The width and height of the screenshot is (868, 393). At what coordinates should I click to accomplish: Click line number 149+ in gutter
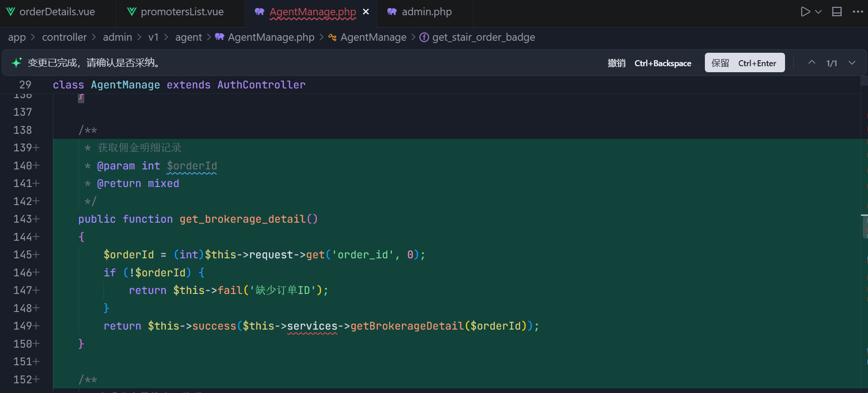tap(26, 326)
